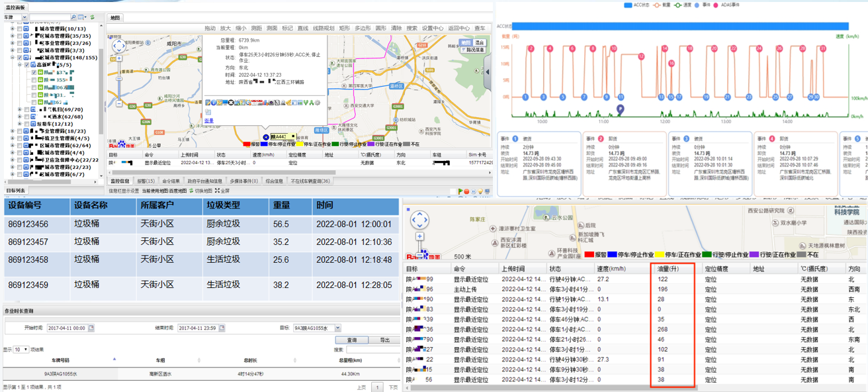The height and width of the screenshot is (392, 868).
Task: Toggle the 垃圾车(12/12) checkbox
Action: pos(26,124)
